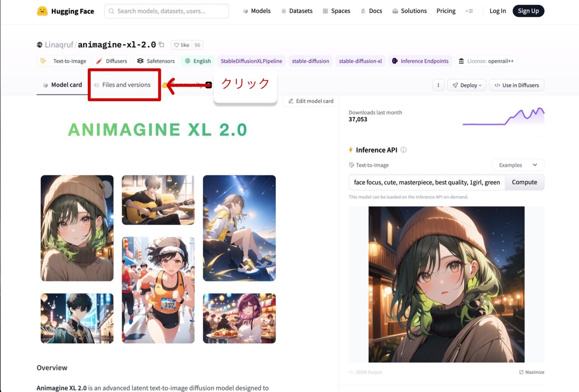Click the info icon beside Inference API

click(404, 150)
